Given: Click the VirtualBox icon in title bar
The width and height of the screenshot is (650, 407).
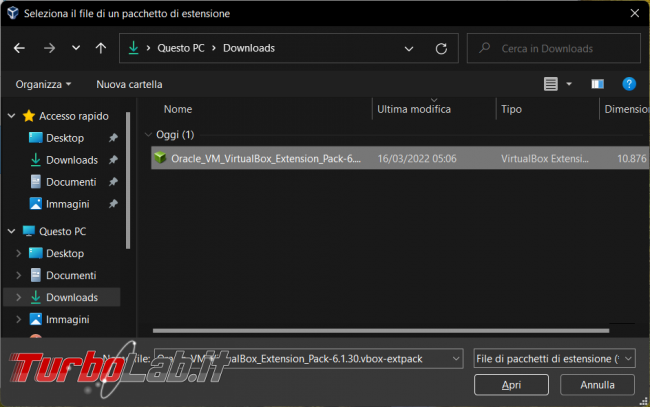Looking at the screenshot, I should [13, 13].
